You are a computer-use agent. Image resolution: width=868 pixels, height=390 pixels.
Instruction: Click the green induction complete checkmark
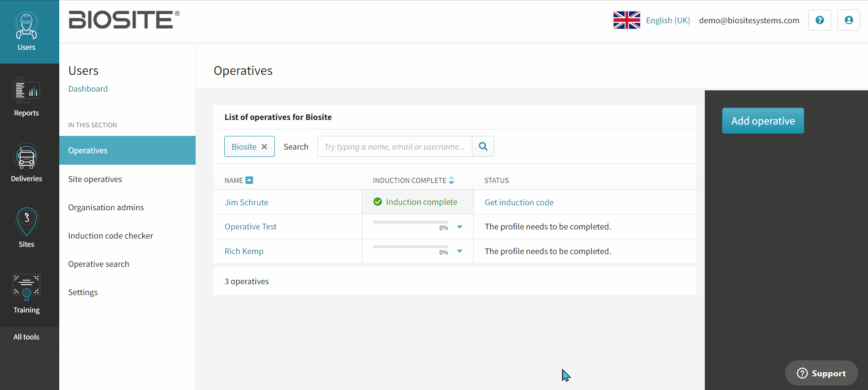[x=377, y=202]
